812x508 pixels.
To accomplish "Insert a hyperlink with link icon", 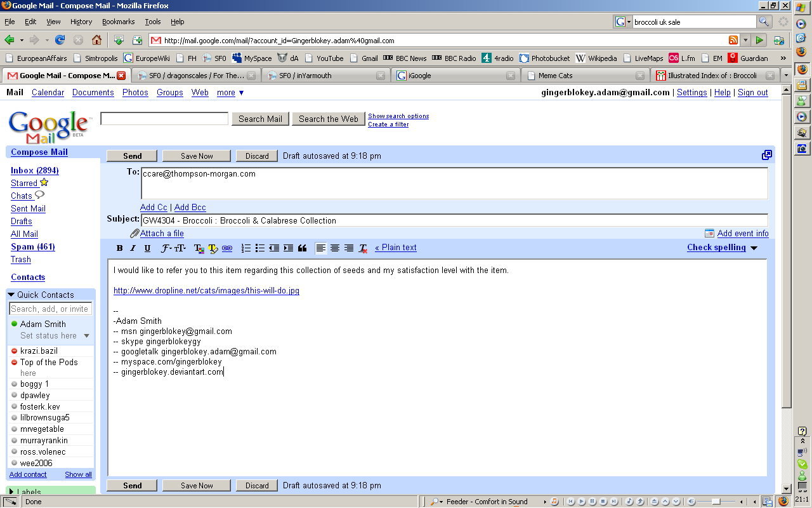I will click(226, 248).
